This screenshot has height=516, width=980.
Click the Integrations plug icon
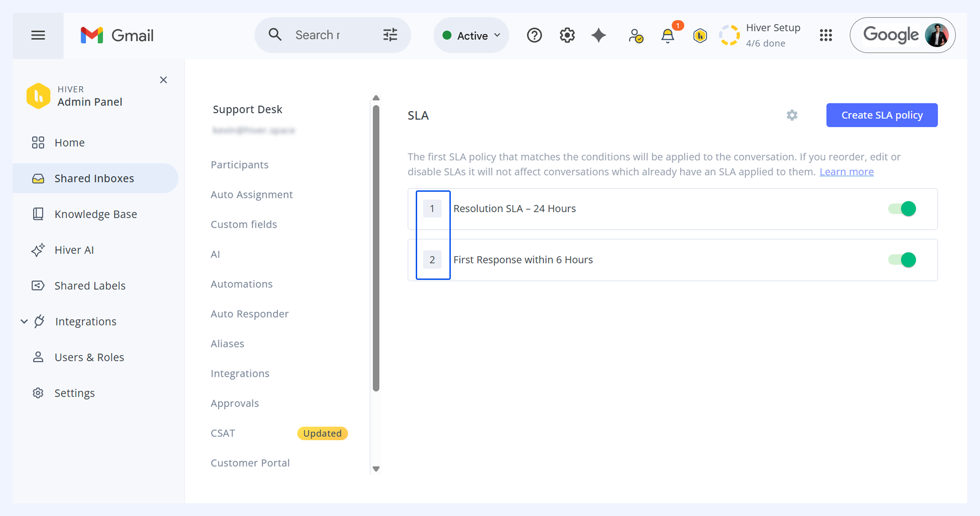tap(39, 321)
